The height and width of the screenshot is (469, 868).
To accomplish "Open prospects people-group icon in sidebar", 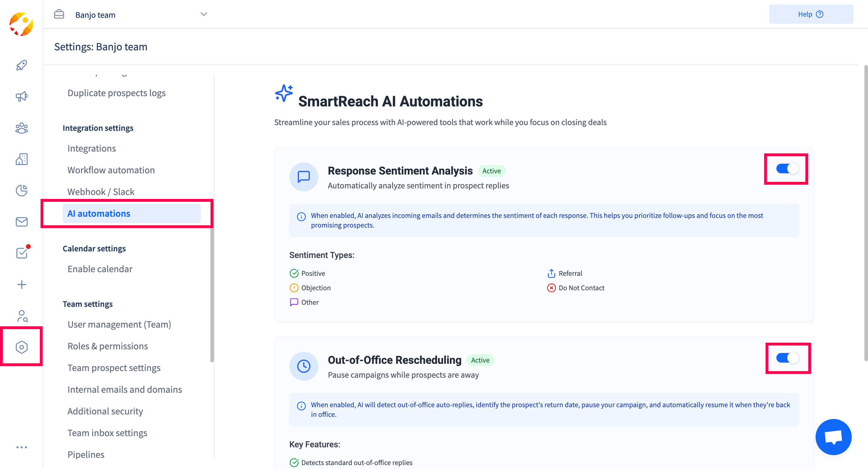I will pos(22,128).
